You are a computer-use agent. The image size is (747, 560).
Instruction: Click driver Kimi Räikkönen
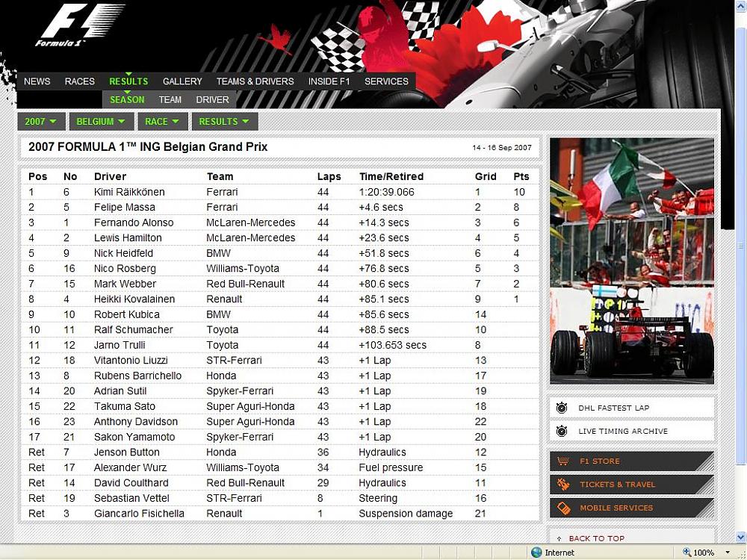pyautogui.click(x=129, y=192)
